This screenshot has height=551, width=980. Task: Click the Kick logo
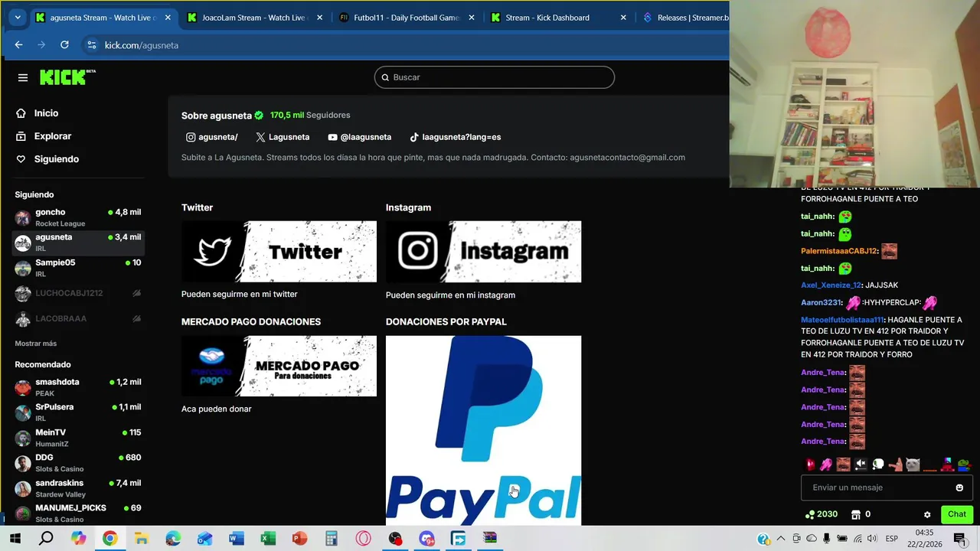[67, 77]
